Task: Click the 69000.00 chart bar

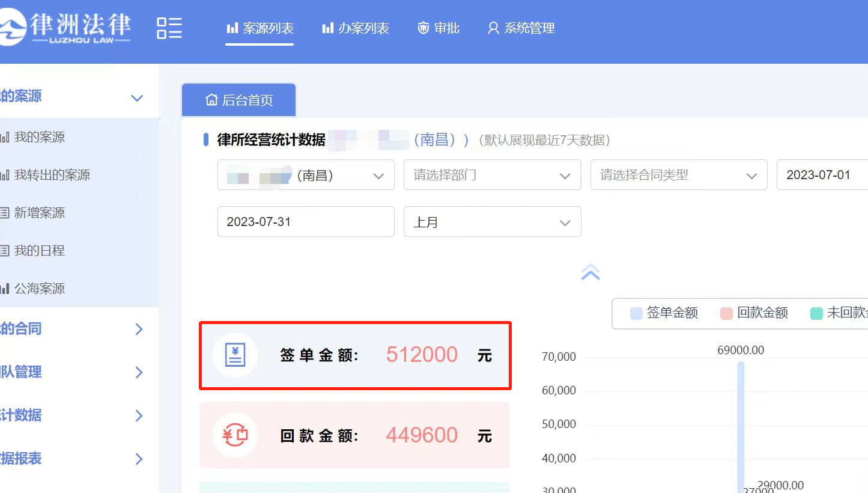Action: pyautogui.click(x=741, y=427)
